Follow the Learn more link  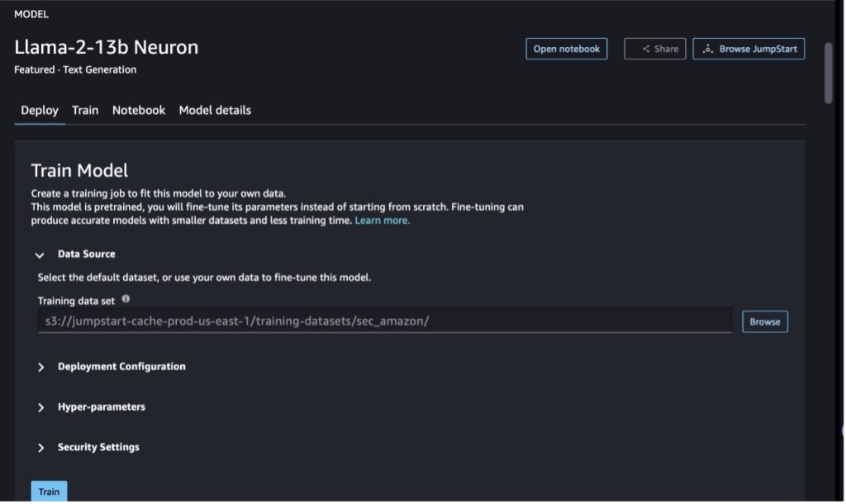(382, 221)
